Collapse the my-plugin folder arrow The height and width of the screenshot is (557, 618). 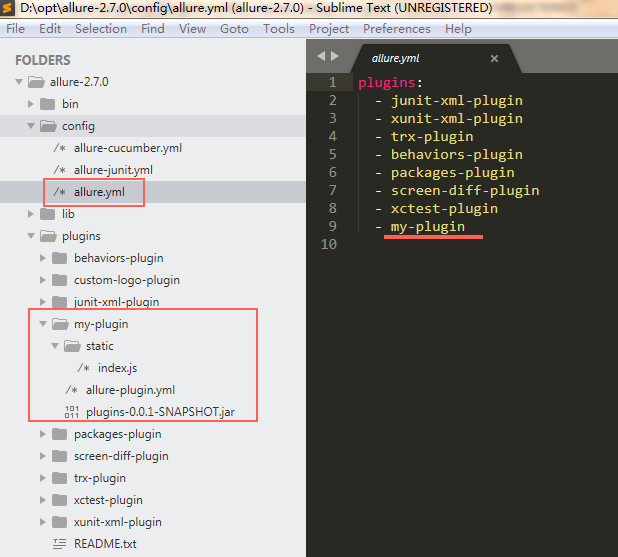click(x=43, y=324)
